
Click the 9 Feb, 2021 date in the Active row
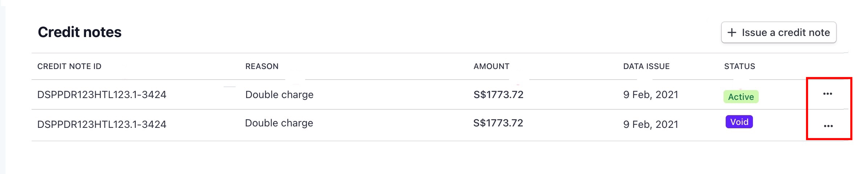pos(651,95)
